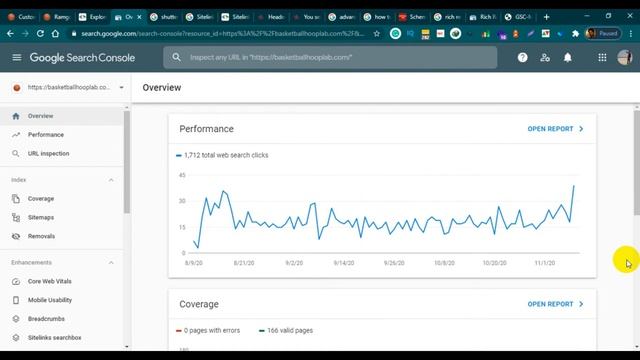Select Coverage in the sidebar
This screenshot has width=640, height=360.
point(62,199)
